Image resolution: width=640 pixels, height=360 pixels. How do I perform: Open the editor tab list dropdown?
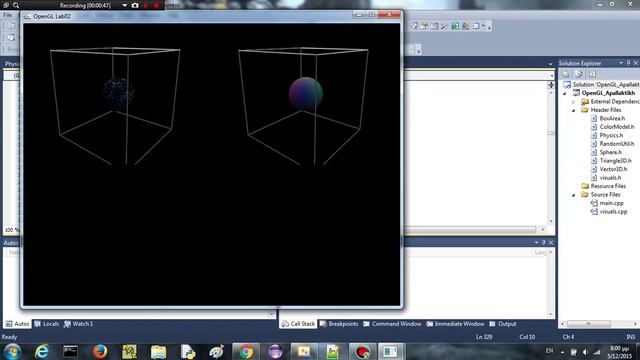pyautogui.click(x=550, y=64)
